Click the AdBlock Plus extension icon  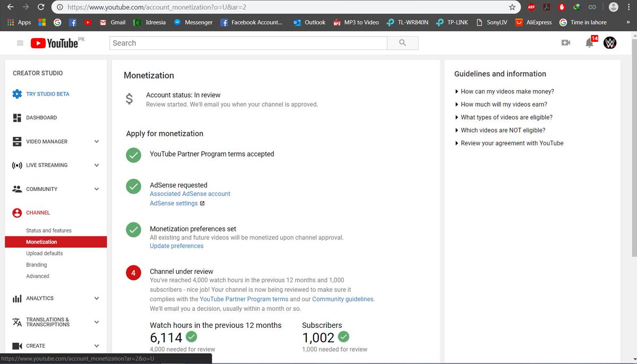tap(531, 7)
